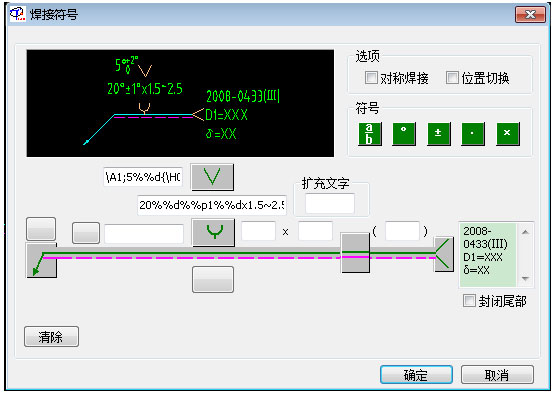
Task: Select the leader arrow button
Action: pos(41,260)
